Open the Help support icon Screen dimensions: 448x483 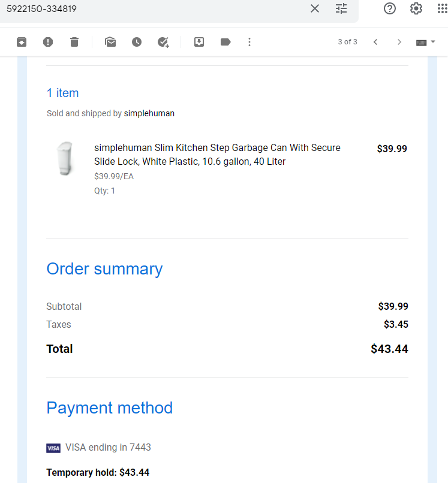point(390,8)
